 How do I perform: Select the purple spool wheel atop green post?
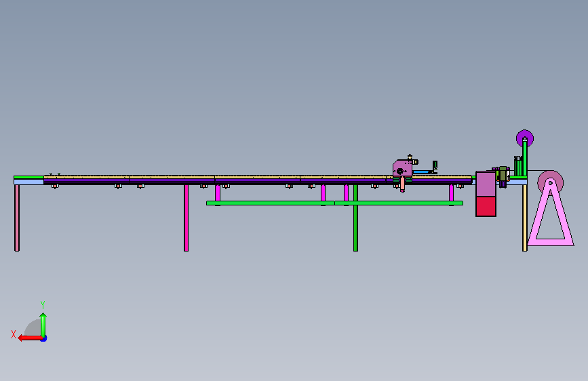click(525, 138)
